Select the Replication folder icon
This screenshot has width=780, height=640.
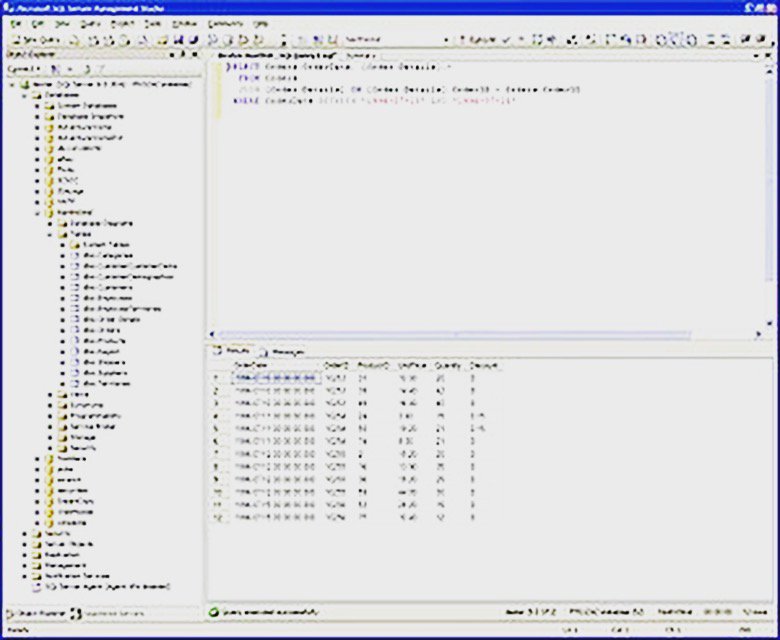point(36,555)
